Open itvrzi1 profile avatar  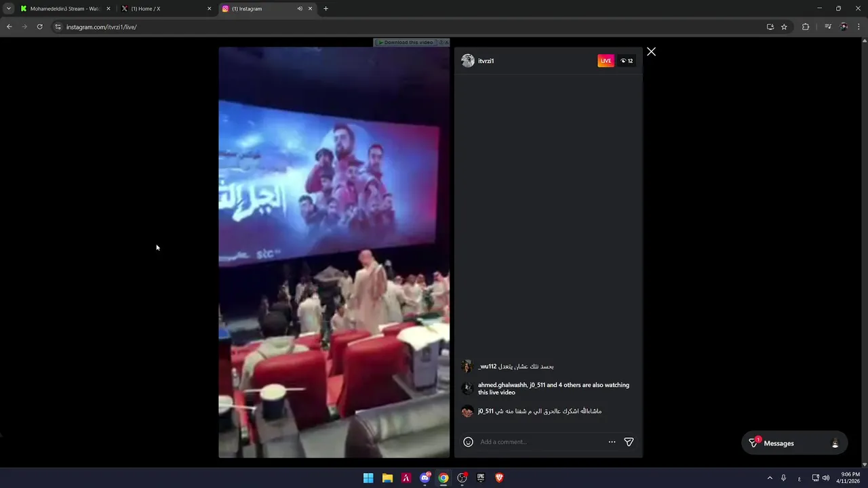[x=468, y=61]
